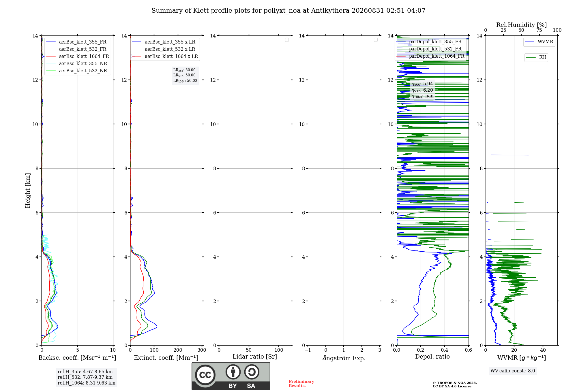Click the Extinct. coeff. axis label
Viewport: 577px width, 392px height.
pyautogui.click(x=166, y=358)
